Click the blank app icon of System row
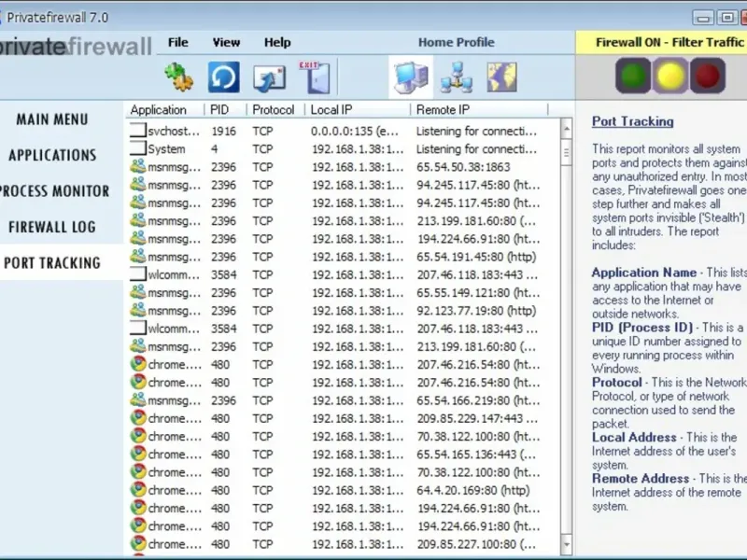Viewport: 747px width, 560px height. [x=138, y=148]
